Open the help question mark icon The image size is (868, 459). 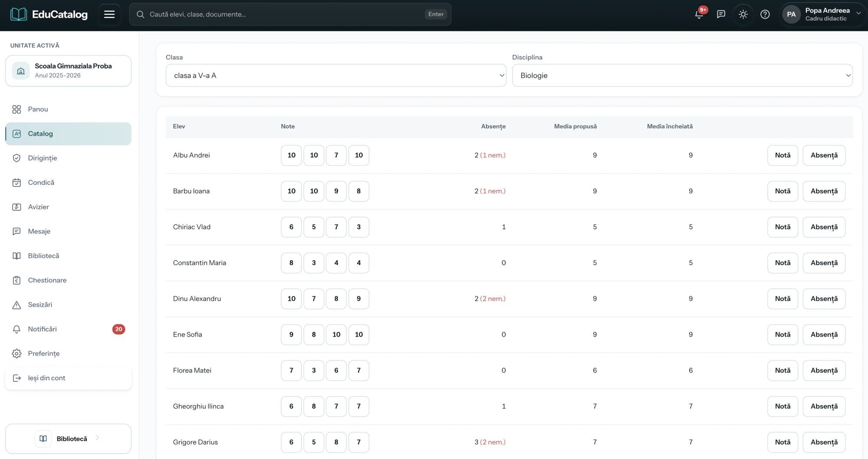coord(765,14)
